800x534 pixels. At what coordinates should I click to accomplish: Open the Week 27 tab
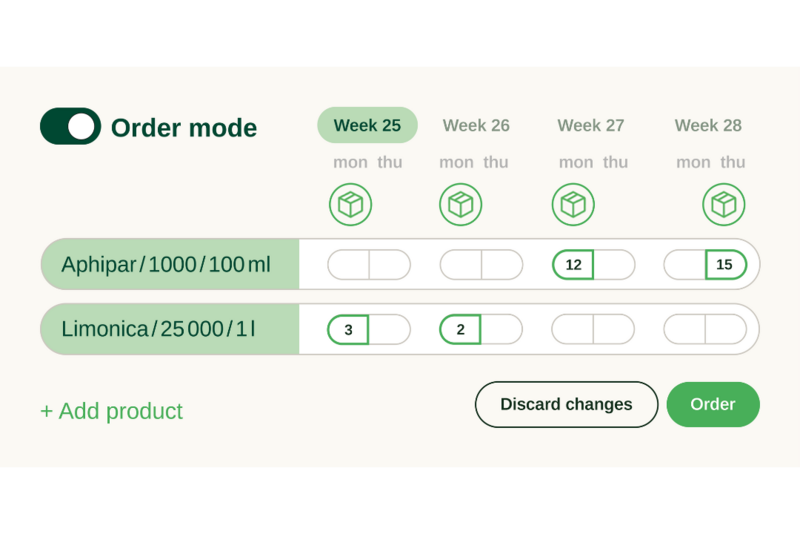tap(590, 125)
